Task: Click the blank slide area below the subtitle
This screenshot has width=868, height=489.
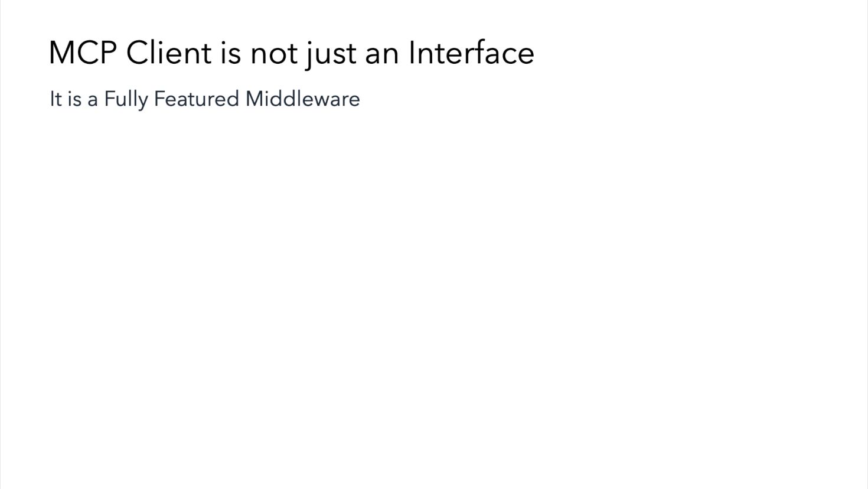Action: [x=434, y=295]
